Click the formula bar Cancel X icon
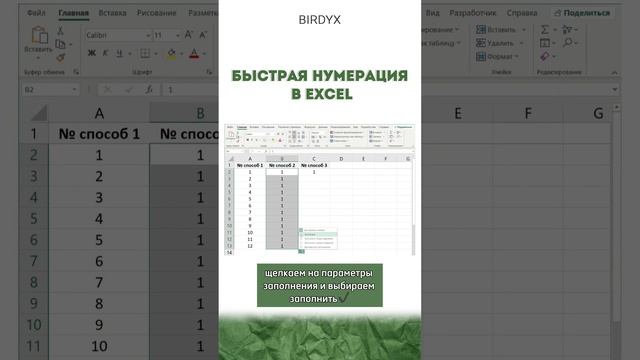Viewport: 640px width, 360px height. 108,89
